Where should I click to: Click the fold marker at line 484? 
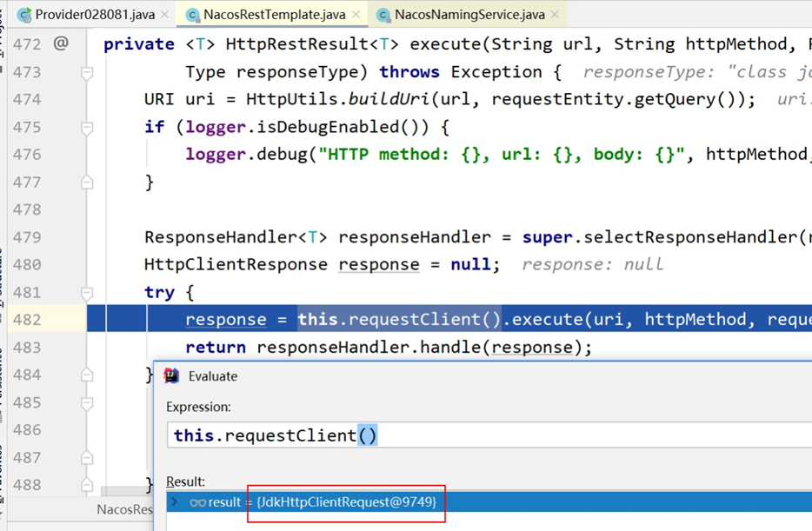coord(87,375)
